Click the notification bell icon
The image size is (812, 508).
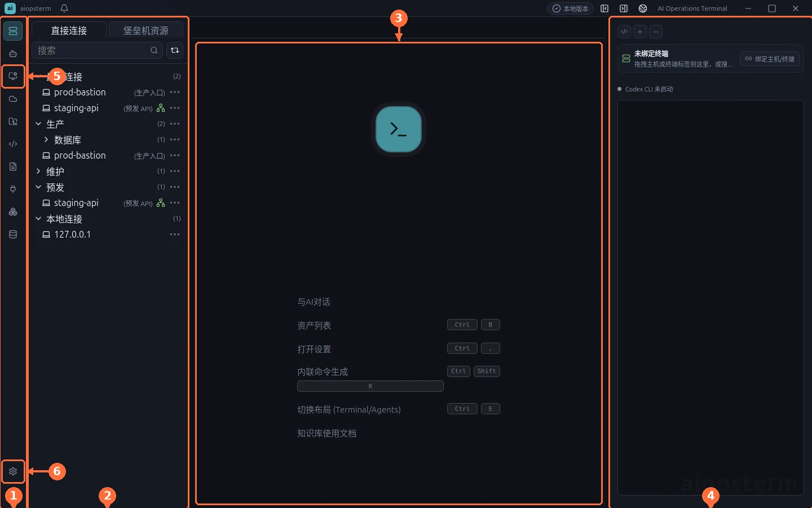tap(64, 8)
